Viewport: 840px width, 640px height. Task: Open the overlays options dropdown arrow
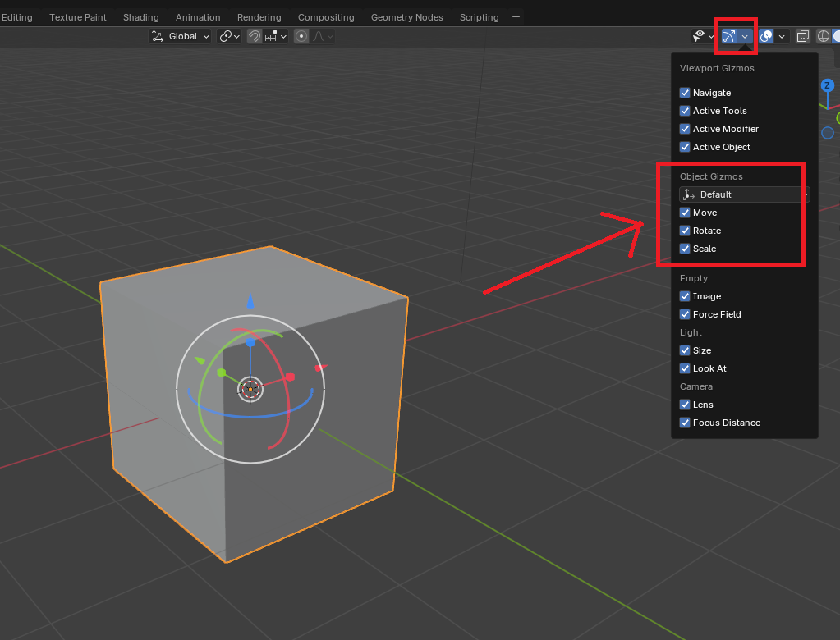pos(782,36)
